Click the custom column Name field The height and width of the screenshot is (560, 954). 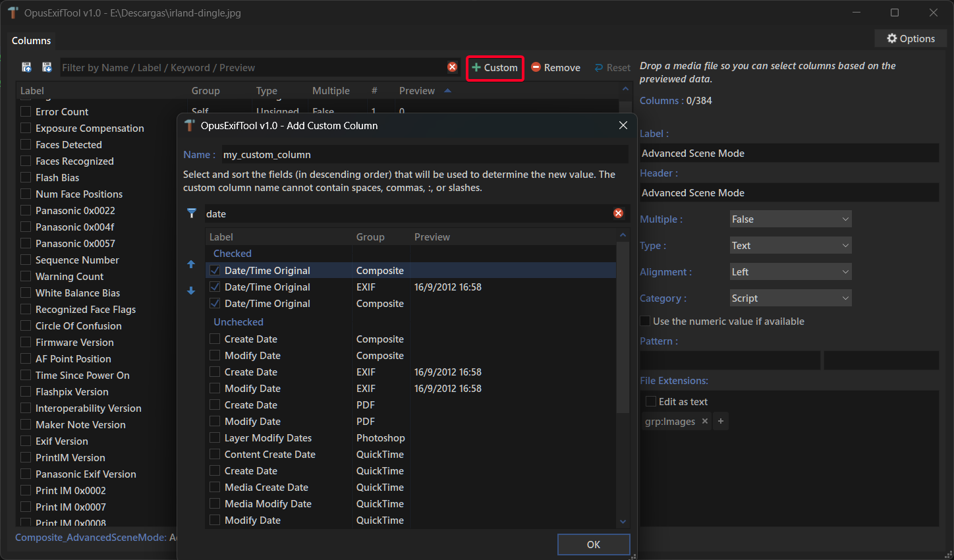pyautogui.click(x=424, y=155)
